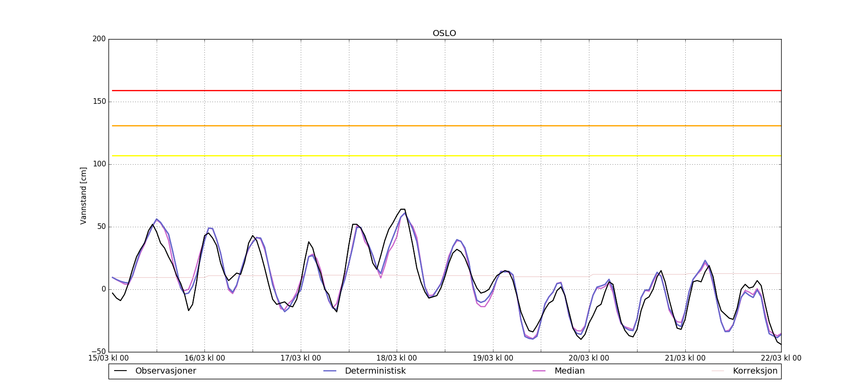Click the 0 y-axis tick label
868x391 pixels.
(104, 289)
